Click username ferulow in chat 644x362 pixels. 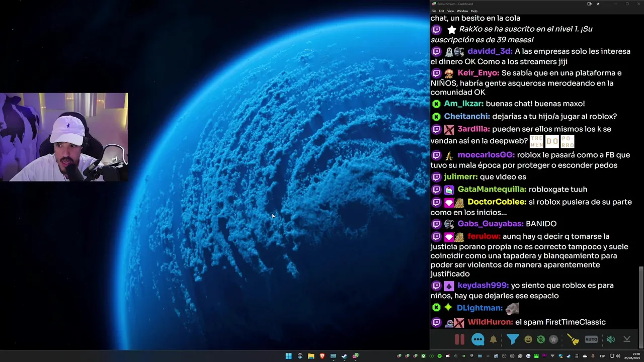point(484,236)
